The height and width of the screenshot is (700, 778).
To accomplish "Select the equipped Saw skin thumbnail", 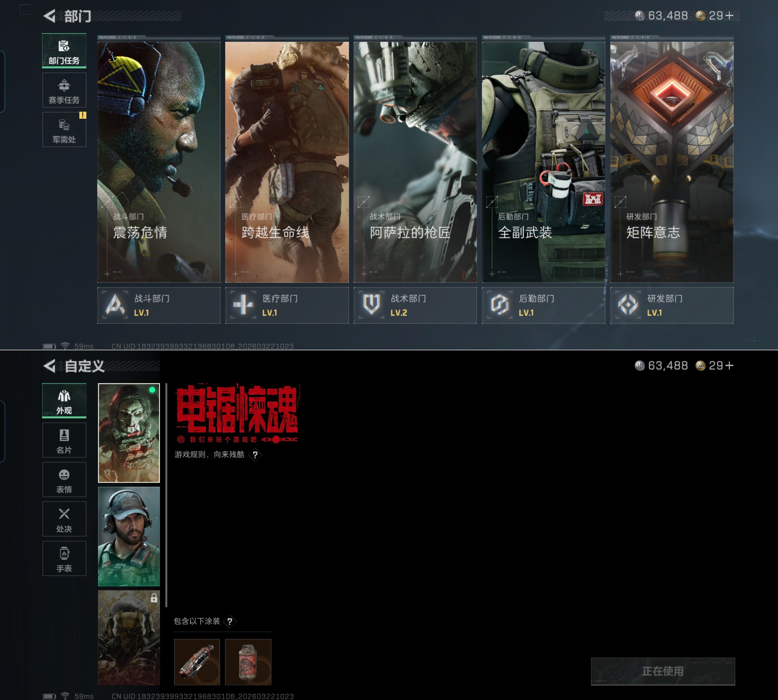I will (128, 433).
